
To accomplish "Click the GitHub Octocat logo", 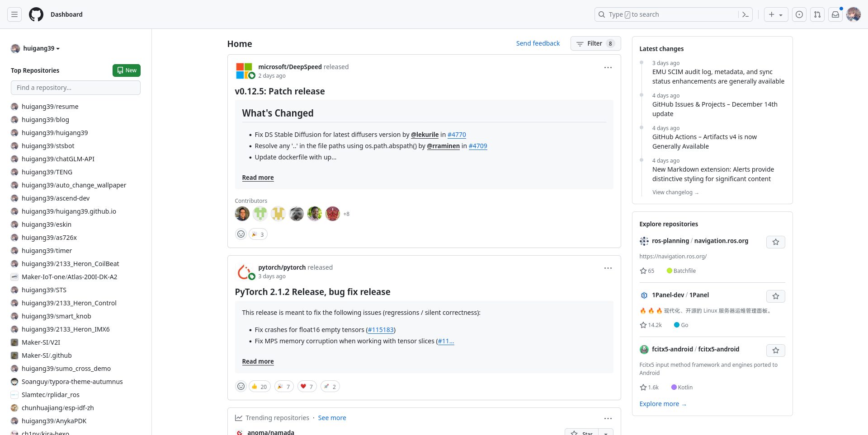I will point(36,14).
